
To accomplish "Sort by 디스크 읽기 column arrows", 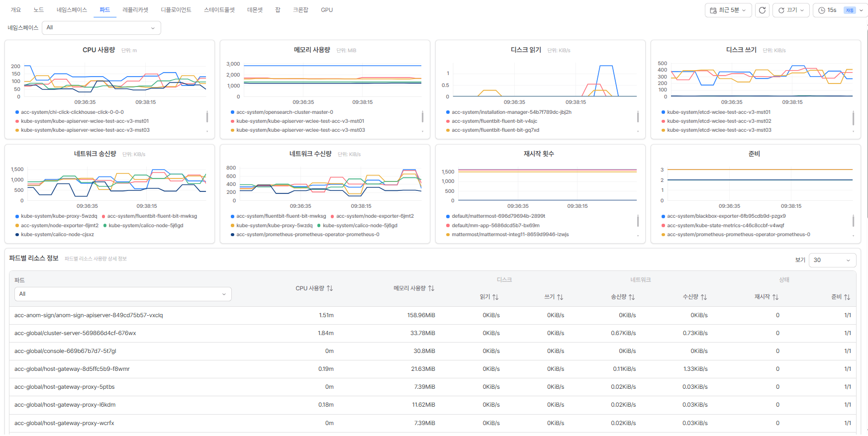I will (495, 297).
